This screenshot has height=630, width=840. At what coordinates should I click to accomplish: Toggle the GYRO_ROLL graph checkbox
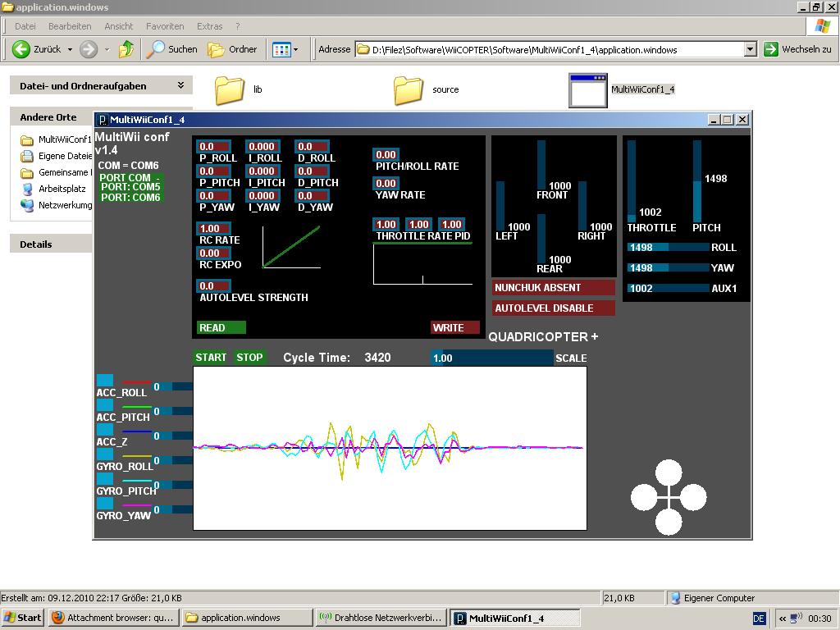[105, 454]
